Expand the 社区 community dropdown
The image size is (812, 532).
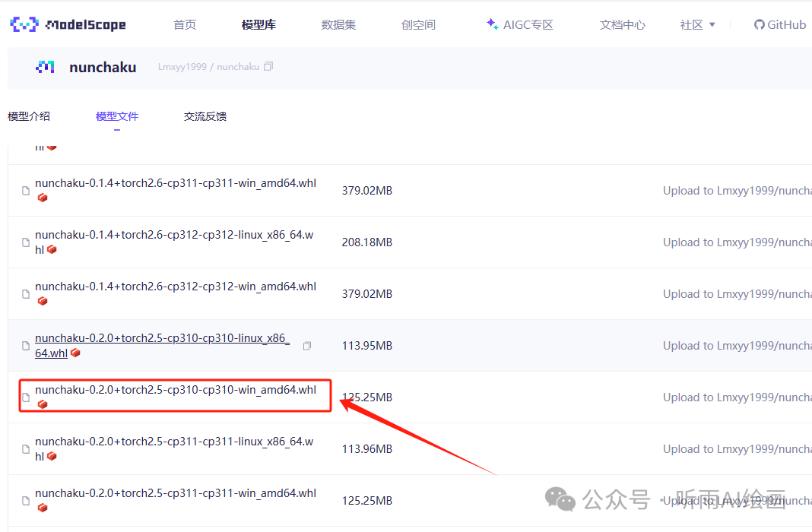pyautogui.click(x=697, y=25)
